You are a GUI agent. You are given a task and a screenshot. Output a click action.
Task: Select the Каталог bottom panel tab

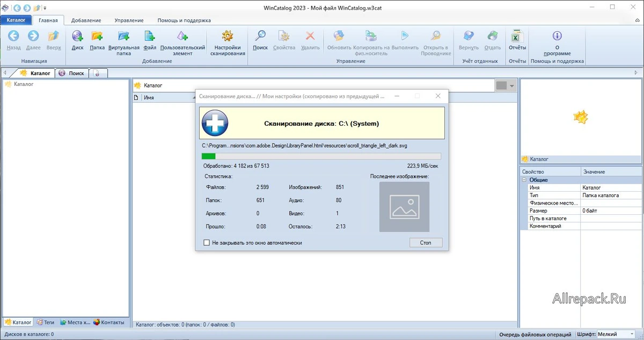point(18,322)
